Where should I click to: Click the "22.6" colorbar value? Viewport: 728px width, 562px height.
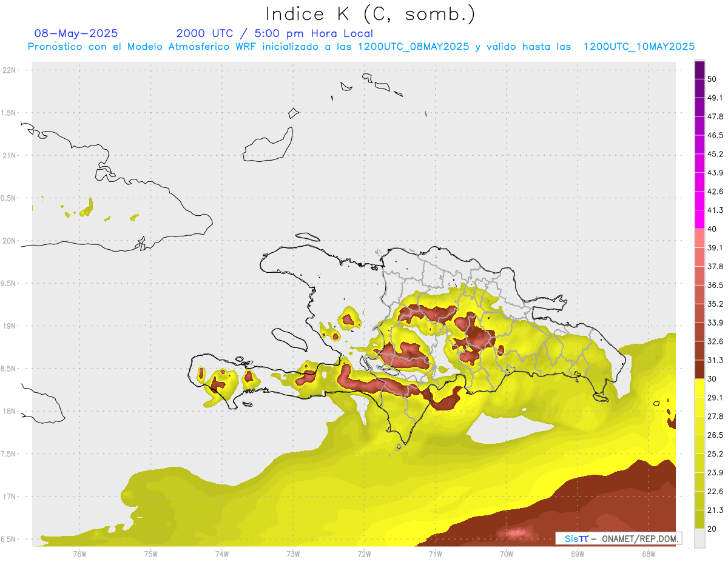715,492
